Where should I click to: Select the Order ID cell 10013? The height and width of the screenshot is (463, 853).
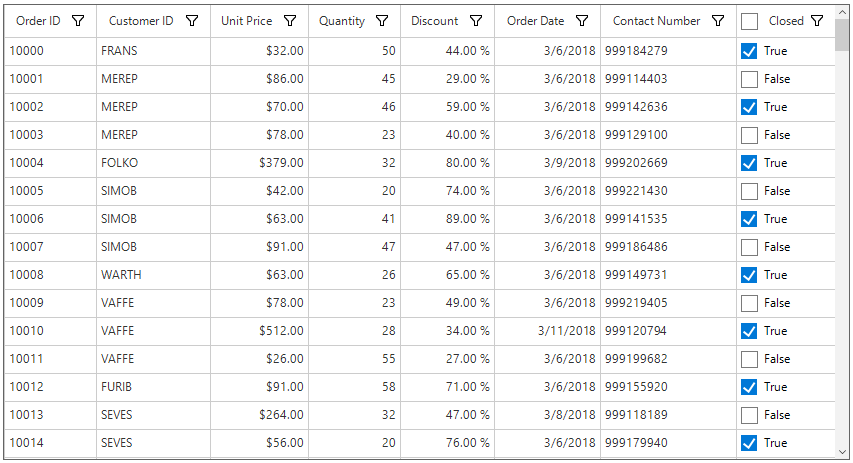(x=51, y=416)
